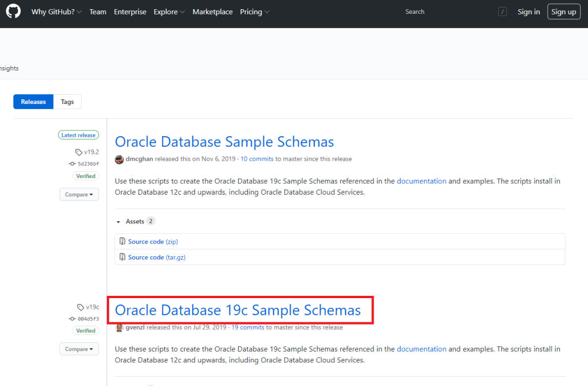Click the slash shortcut key icon
The width and height of the screenshot is (588, 386).
[502, 12]
